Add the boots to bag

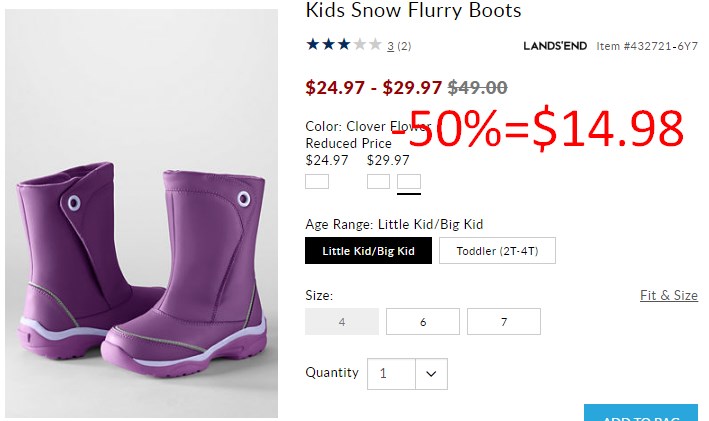[x=641, y=413]
